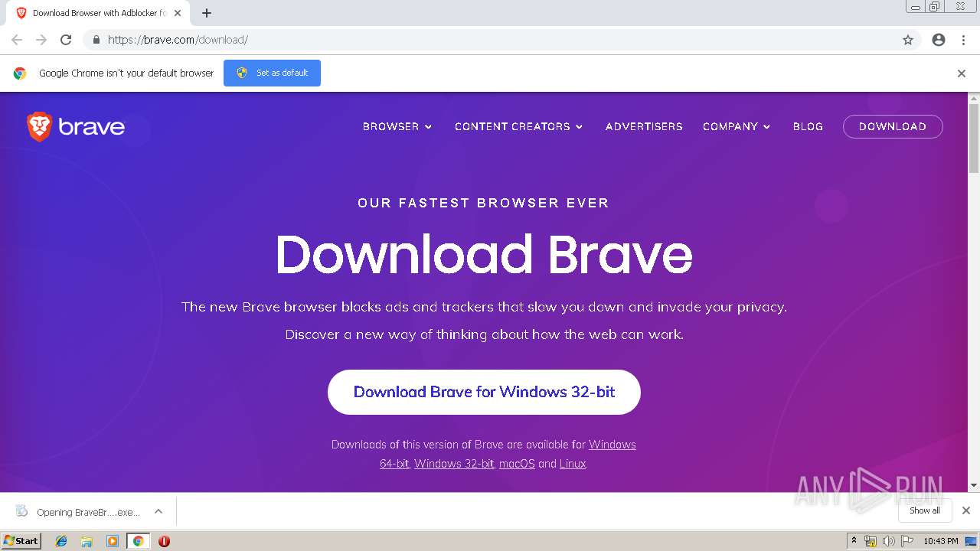Open the Windows Start menu
980x551 pixels.
[x=21, y=541]
